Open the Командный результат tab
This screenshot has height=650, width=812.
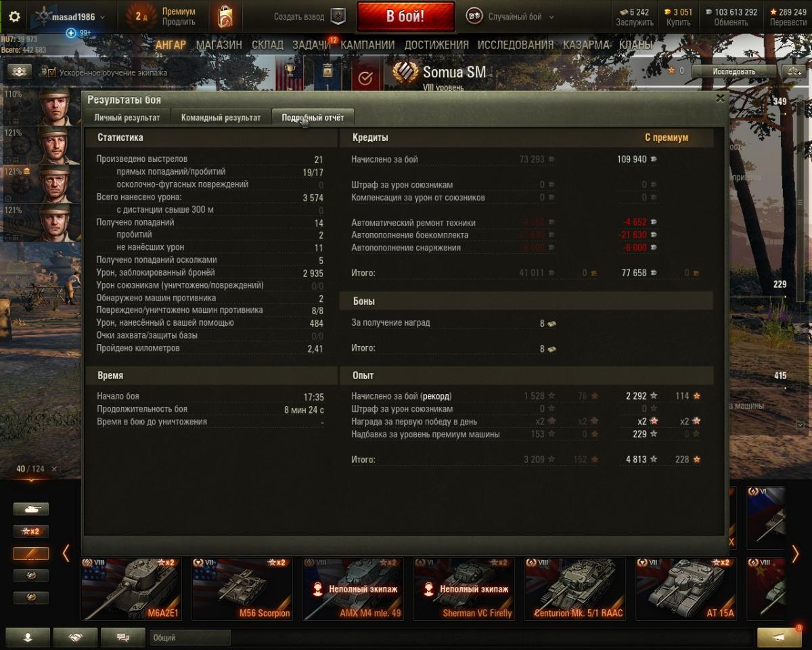tap(221, 117)
